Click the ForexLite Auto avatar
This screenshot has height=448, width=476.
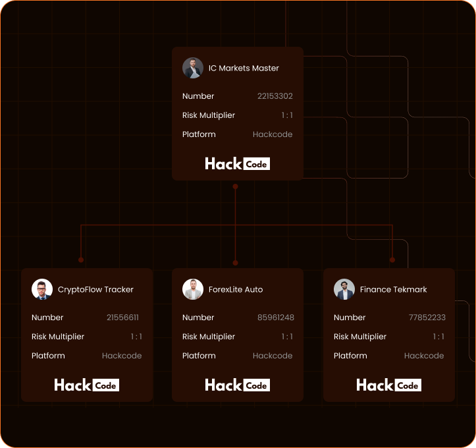pos(193,289)
